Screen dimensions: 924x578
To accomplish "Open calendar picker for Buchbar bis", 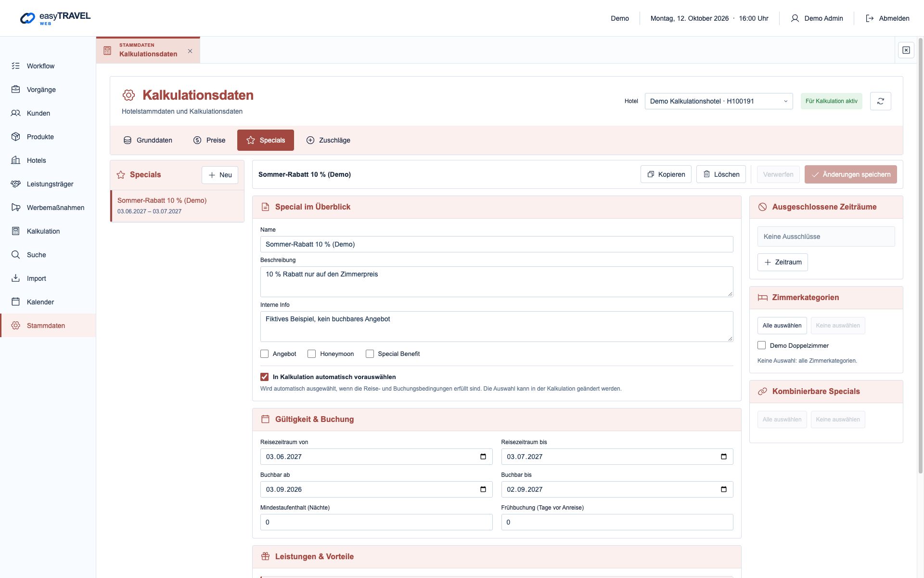I will click(724, 489).
